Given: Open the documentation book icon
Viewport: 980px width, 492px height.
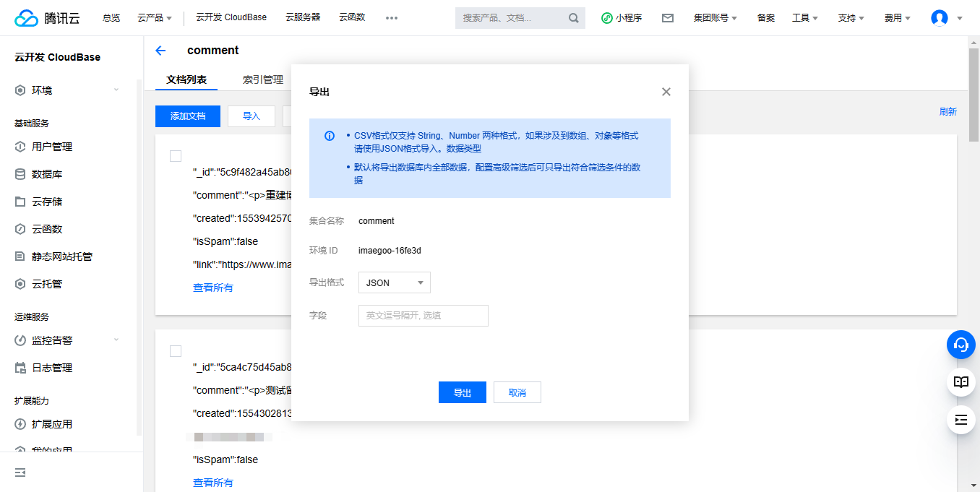Looking at the screenshot, I should [x=961, y=382].
